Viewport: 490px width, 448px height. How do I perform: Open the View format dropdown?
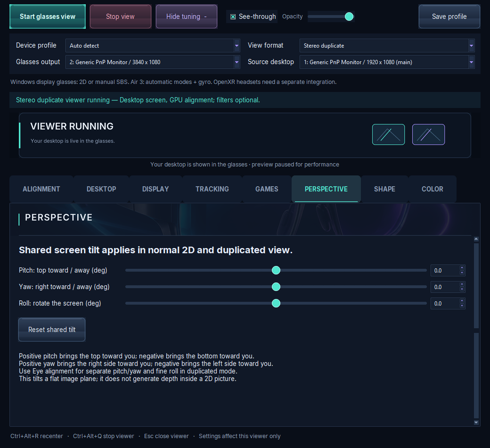[387, 46]
